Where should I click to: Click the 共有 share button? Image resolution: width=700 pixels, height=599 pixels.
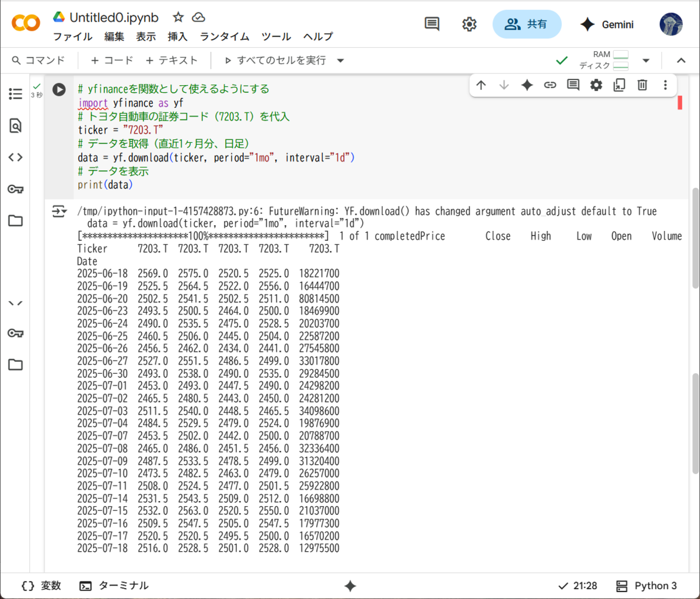pos(527,24)
